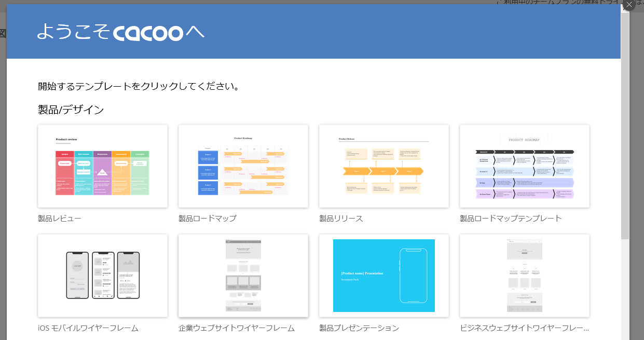Click the ようこそ cacoo へ header title
Viewport: 644px width, 340px height.
[120, 32]
